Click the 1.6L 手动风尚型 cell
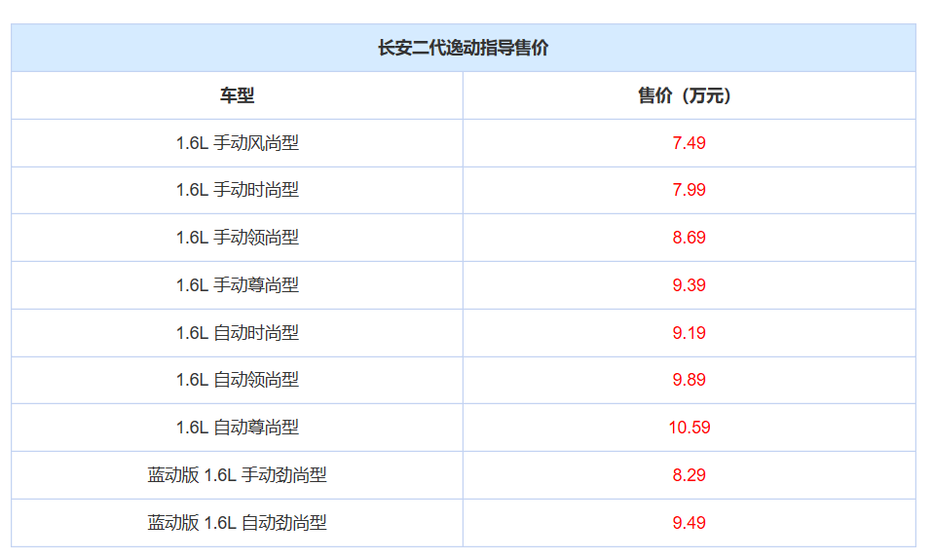Viewport: 933px width, 560px height. pyautogui.click(x=237, y=143)
